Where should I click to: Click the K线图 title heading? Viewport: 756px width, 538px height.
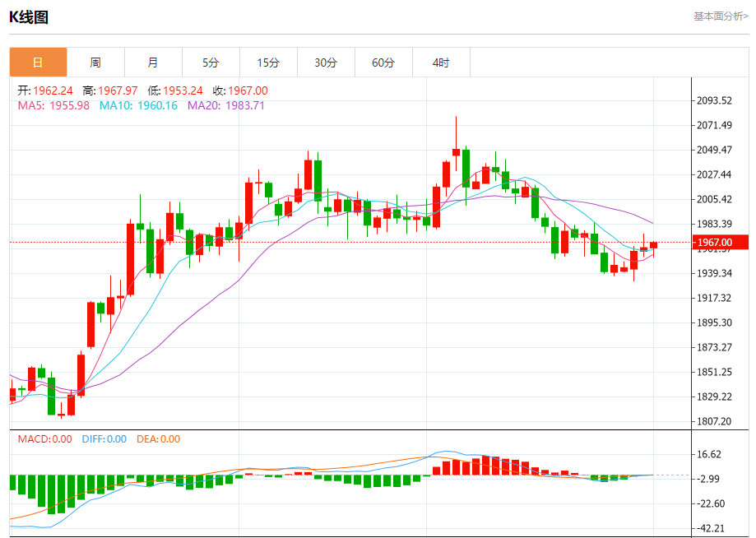pos(29,16)
